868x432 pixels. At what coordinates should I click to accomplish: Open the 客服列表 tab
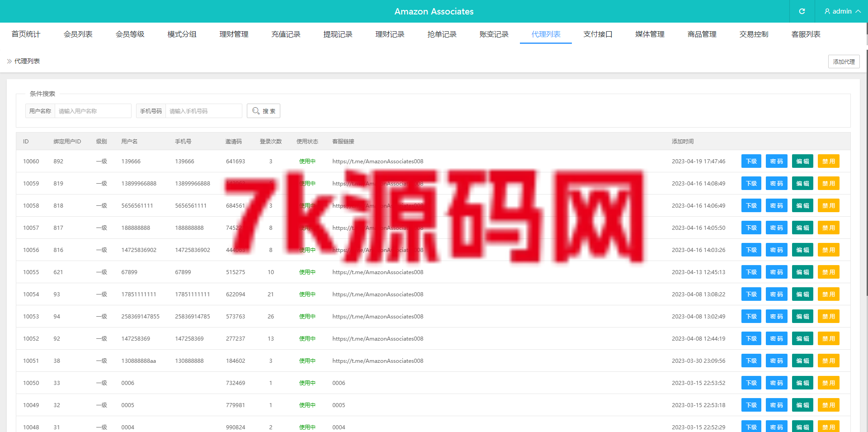coord(806,34)
